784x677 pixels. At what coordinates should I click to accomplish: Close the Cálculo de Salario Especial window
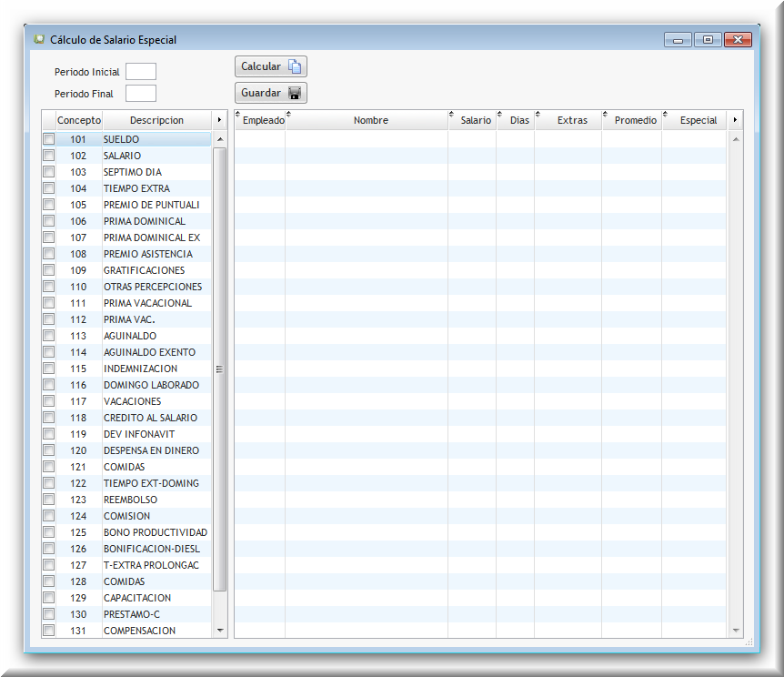pyautogui.click(x=738, y=39)
